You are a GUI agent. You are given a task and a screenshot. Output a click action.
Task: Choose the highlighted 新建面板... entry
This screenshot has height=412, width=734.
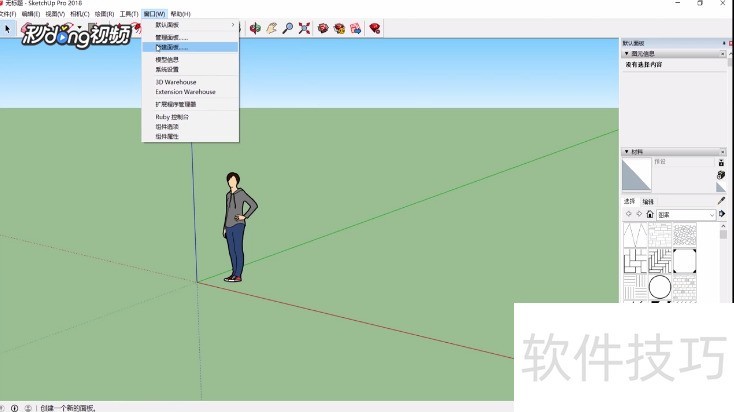click(191, 47)
